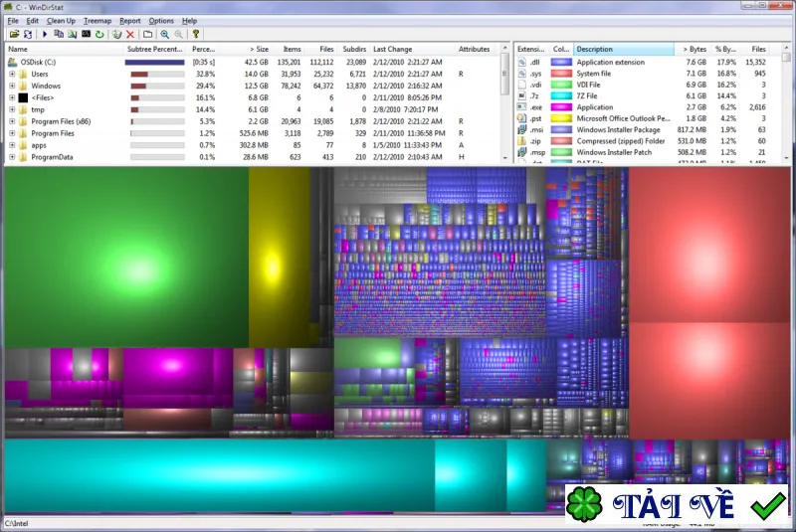
Task: Open the Treemap menu
Action: click(98, 21)
